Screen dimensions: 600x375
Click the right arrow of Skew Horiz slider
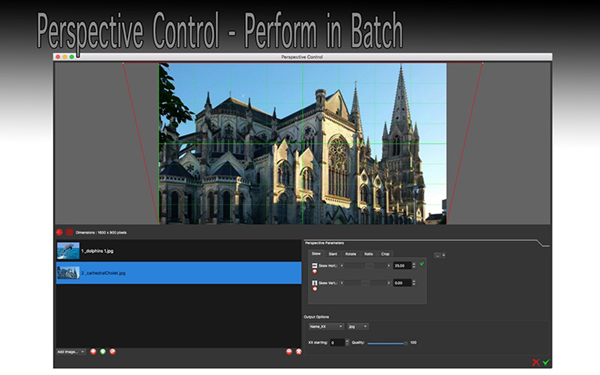tap(389, 266)
